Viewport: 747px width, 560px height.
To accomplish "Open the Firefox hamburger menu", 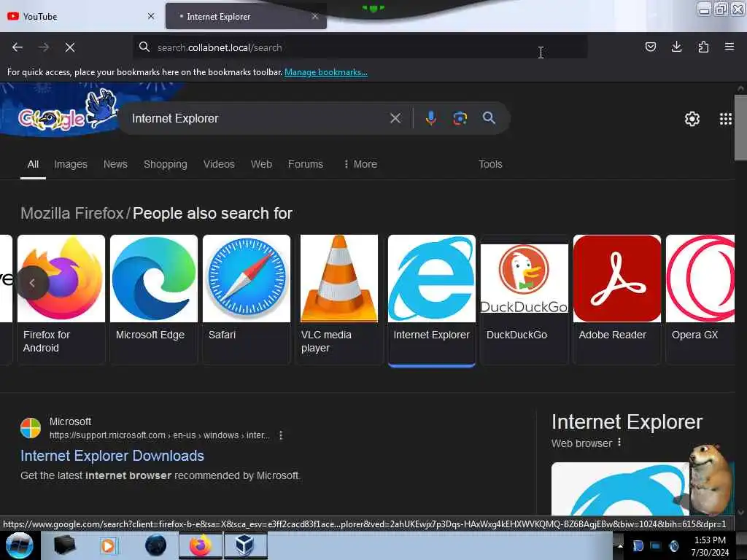I will click(x=729, y=47).
